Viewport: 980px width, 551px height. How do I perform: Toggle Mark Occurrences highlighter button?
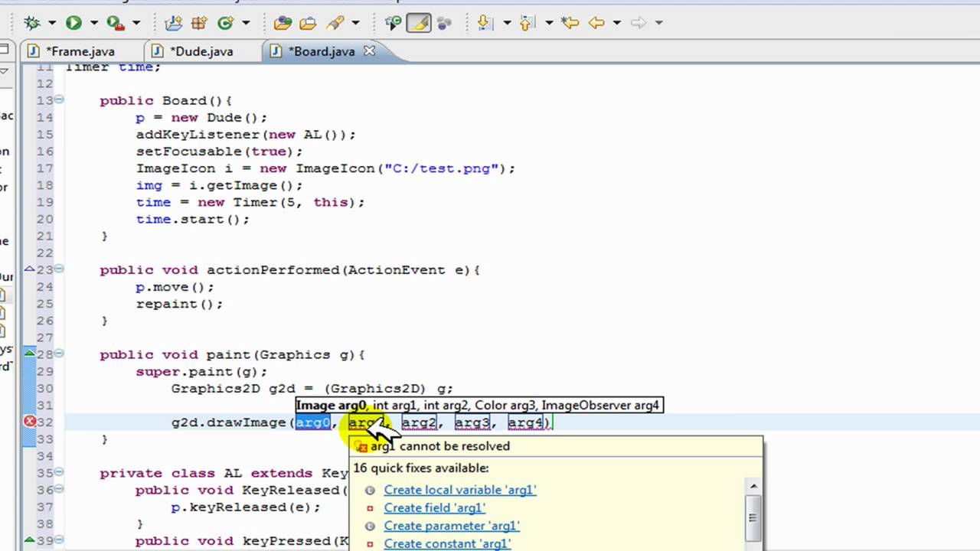419,23
